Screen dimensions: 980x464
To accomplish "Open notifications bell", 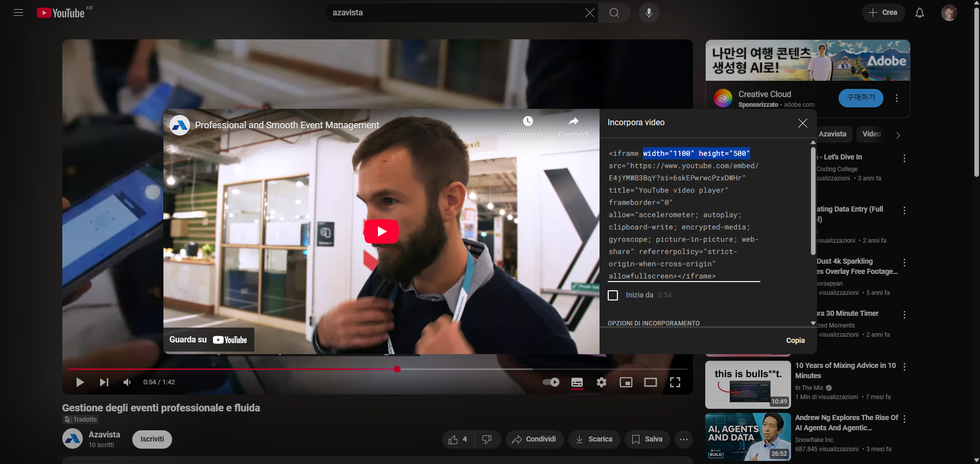I will 919,13.
